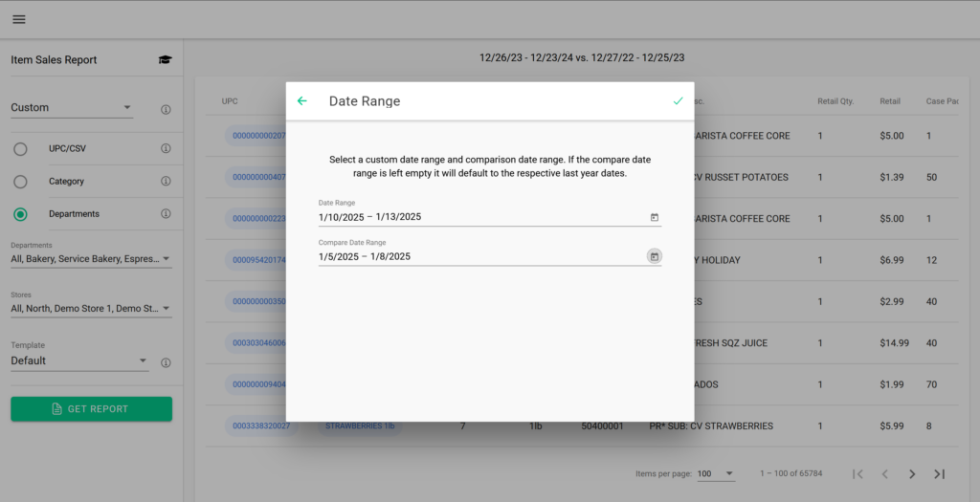Show info for the Custom period selector

click(x=166, y=110)
